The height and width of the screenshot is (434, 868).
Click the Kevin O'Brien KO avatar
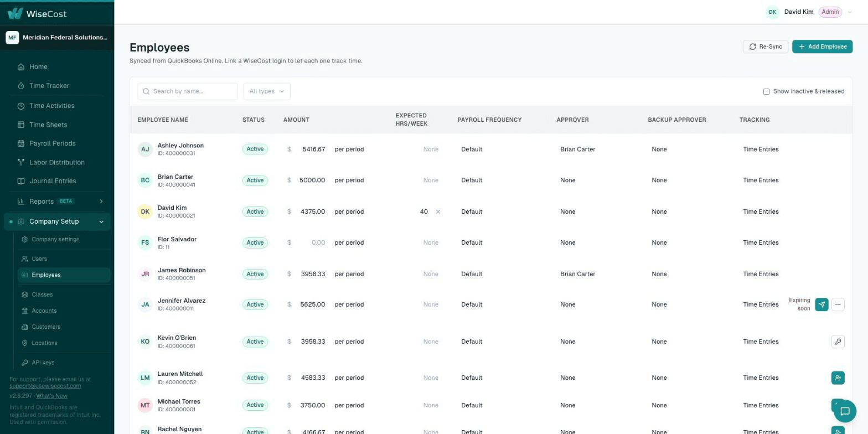pos(145,342)
